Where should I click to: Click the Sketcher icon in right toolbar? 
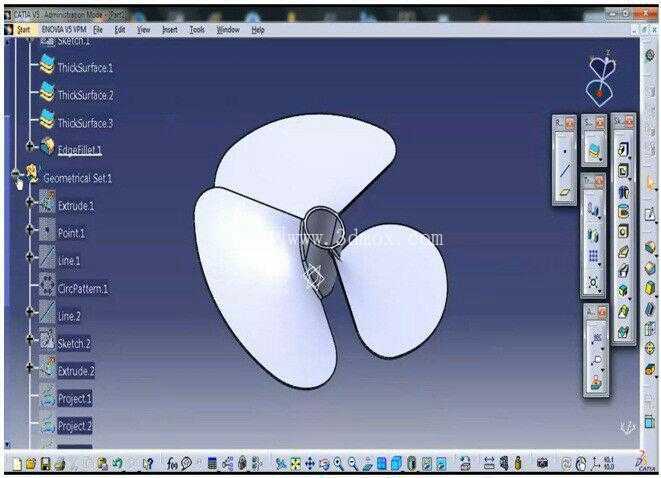650,215
